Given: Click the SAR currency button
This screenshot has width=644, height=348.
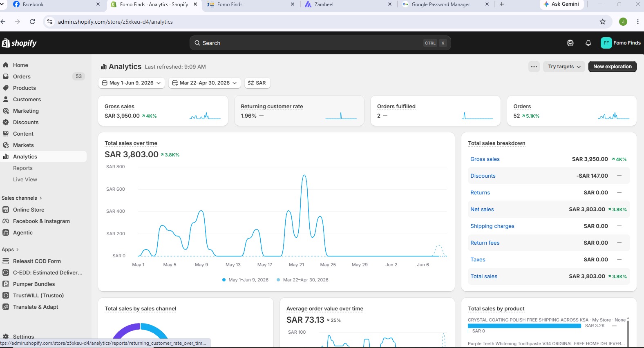Looking at the screenshot, I should [257, 83].
